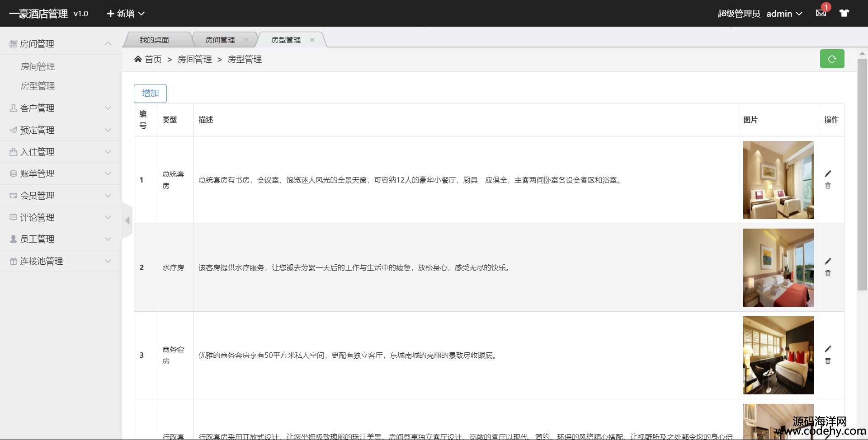Click the 操作 column header
This screenshot has width=868, height=440.
pyautogui.click(x=831, y=120)
